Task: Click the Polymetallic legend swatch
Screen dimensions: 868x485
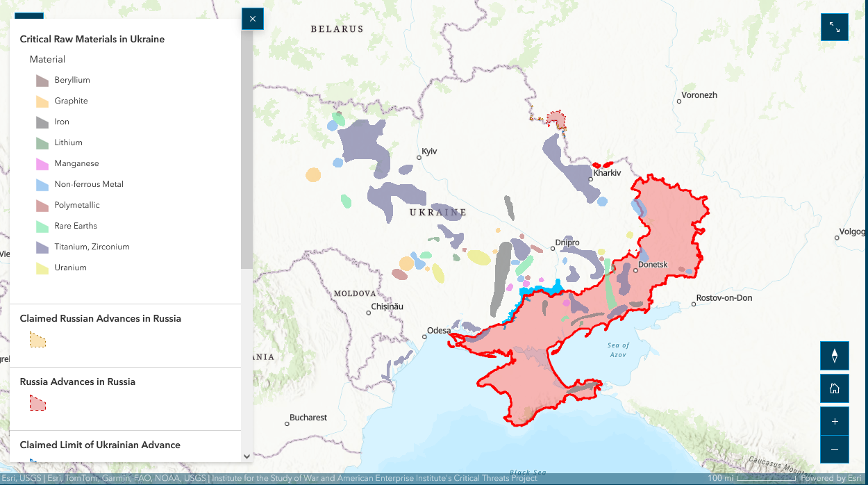Action: pos(42,206)
